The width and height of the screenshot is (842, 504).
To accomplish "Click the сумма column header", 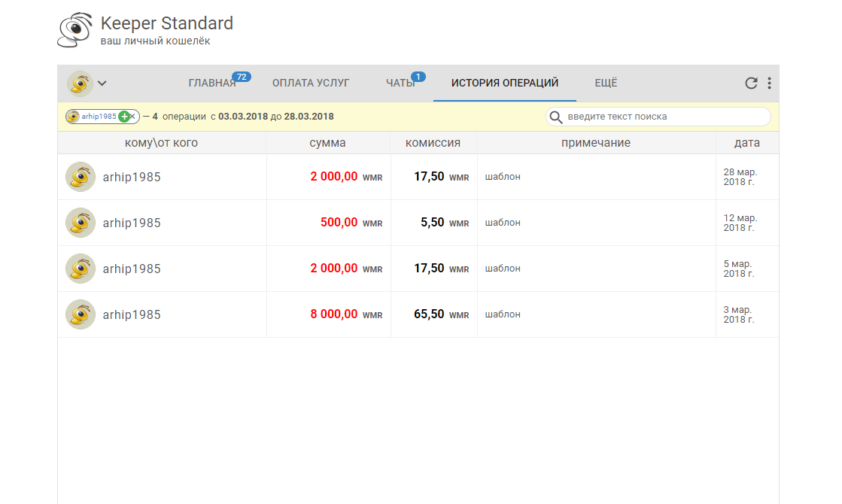I will point(327,143).
